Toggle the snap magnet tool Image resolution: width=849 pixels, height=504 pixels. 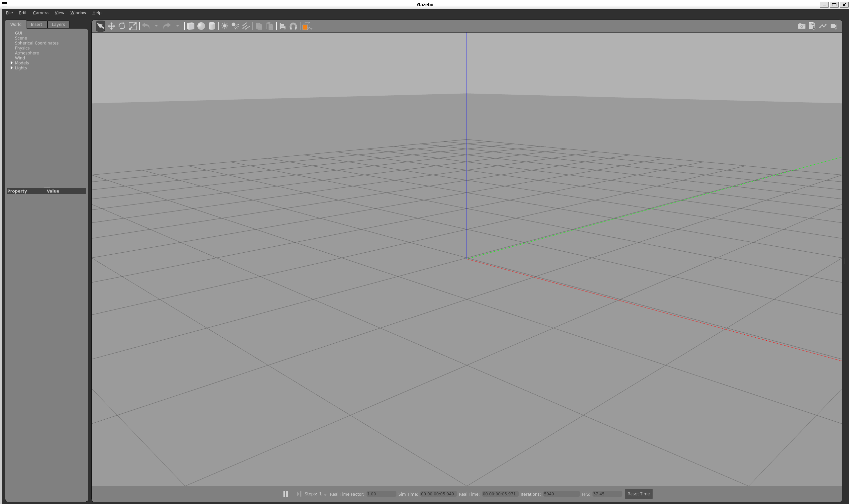coord(293,26)
